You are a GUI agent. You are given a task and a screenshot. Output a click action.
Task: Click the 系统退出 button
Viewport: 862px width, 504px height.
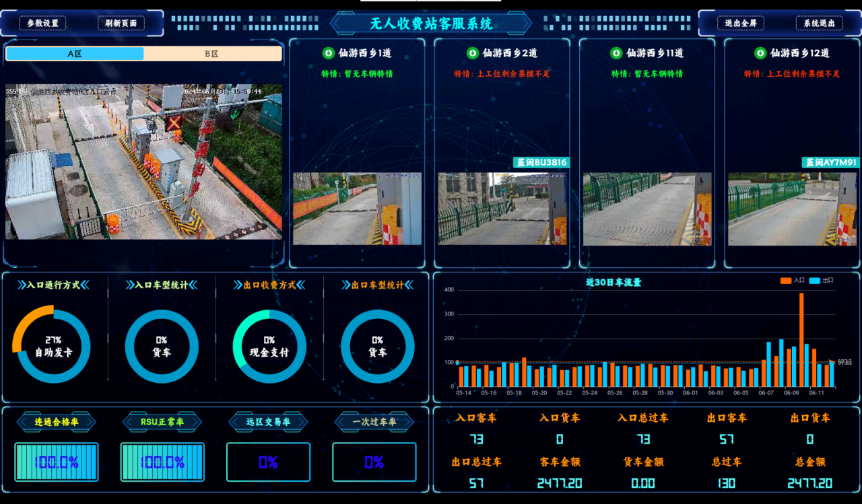819,23
